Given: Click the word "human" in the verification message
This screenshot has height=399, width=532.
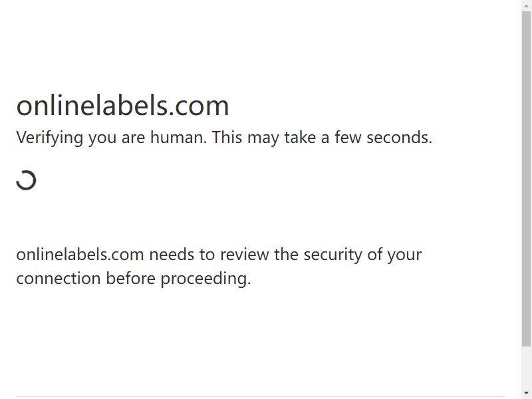Looking at the screenshot, I should [177, 138].
